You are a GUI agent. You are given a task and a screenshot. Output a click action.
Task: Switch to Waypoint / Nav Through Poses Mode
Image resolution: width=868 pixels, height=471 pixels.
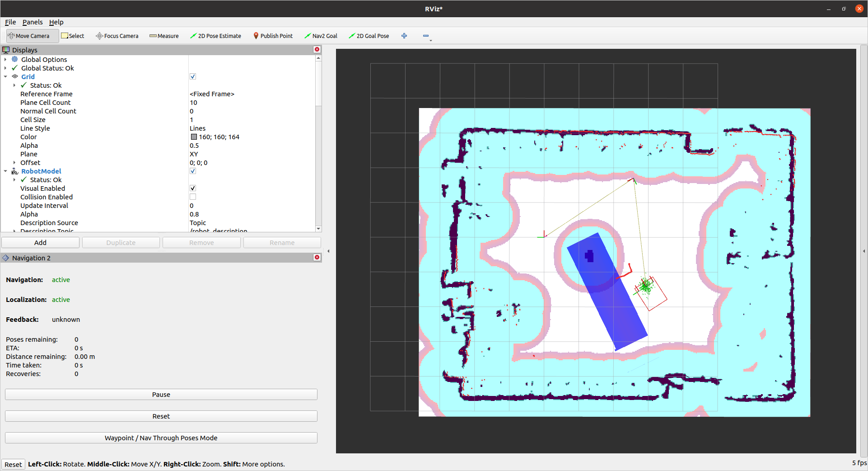tap(161, 438)
